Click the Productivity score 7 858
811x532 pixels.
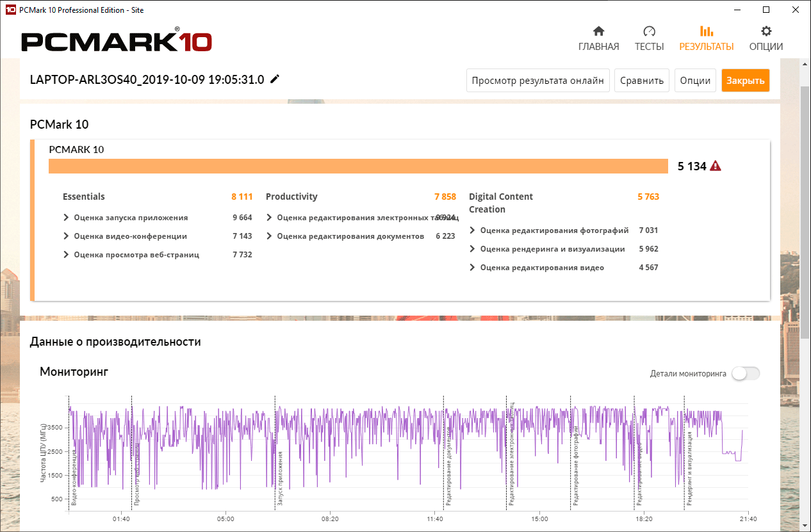pyautogui.click(x=445, y=197)
